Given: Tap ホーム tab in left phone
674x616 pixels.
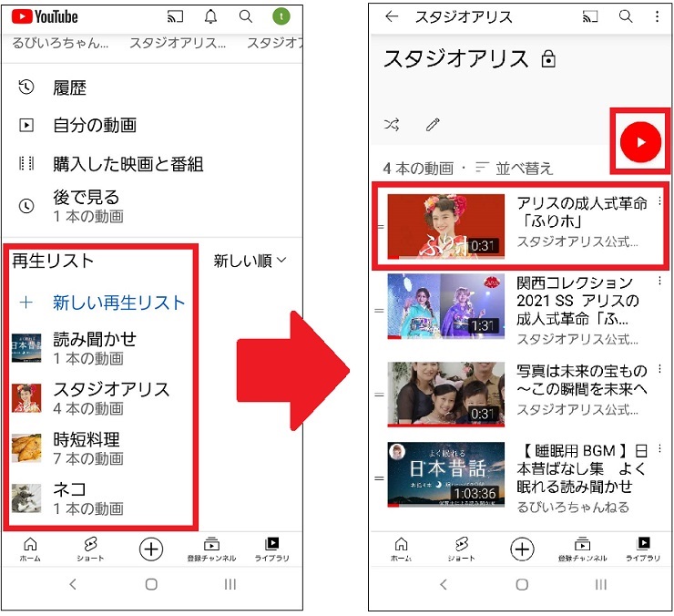Looking at the screenshot, I should 30,549.
